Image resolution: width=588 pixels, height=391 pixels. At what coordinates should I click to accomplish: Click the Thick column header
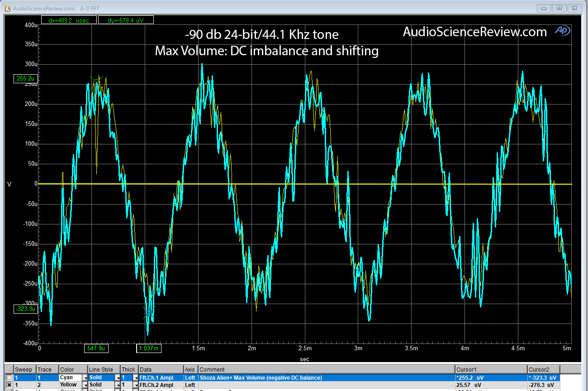pyautogui.click(x=129, y=370)
